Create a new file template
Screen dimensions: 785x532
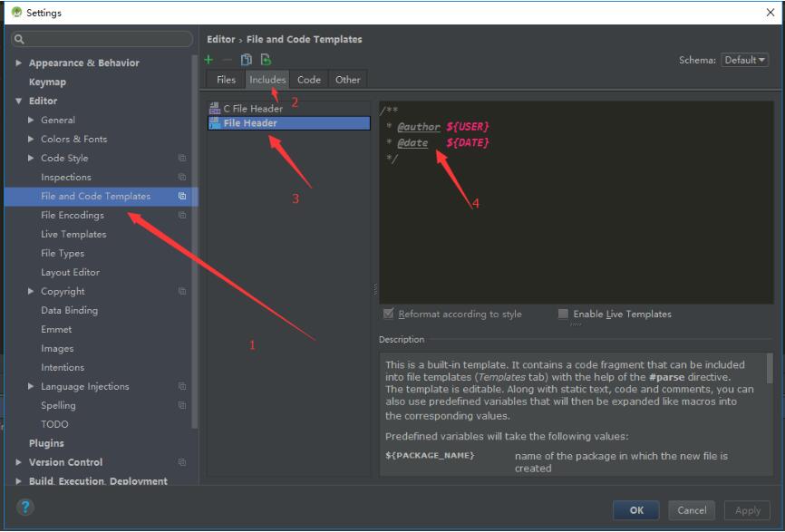pyautogui.click(x=208, y=59)
